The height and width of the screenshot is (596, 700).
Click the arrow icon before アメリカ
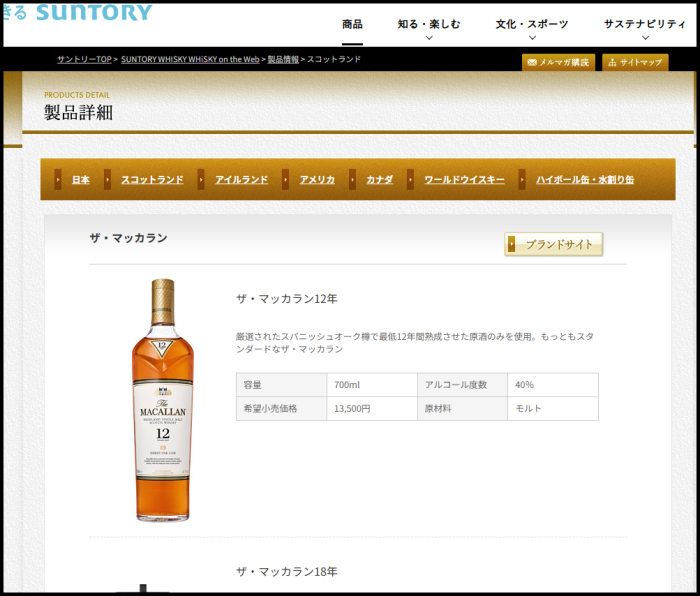click(287, 180)
